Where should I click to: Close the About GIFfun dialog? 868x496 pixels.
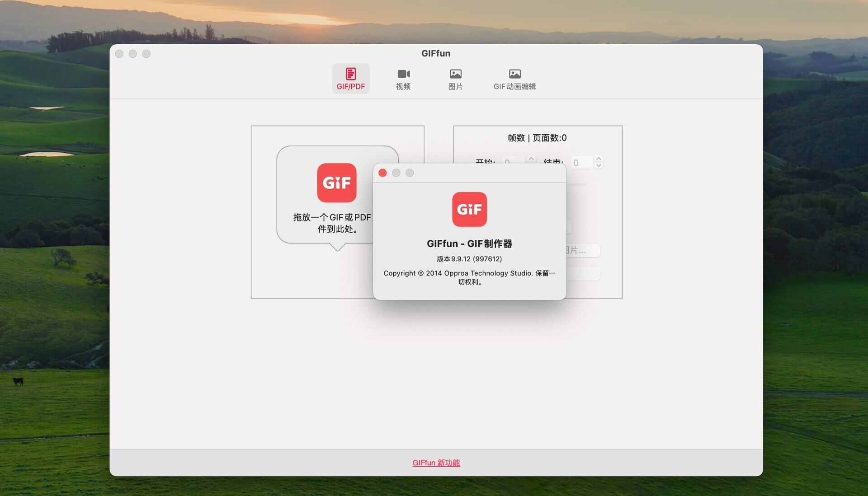click(x=382, y=173)
